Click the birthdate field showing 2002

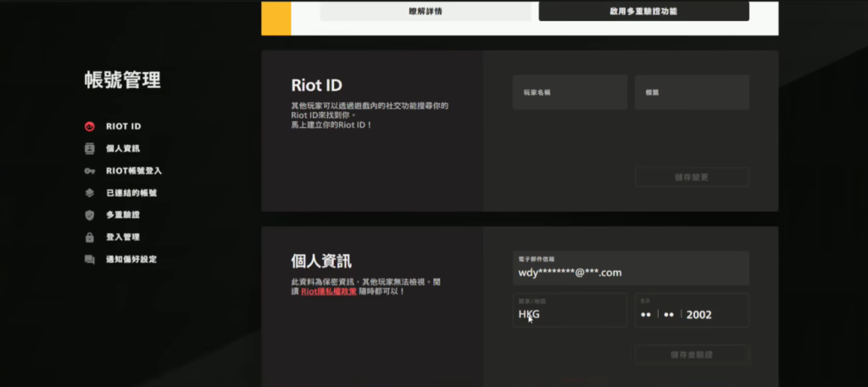click(x=692, y=310)
